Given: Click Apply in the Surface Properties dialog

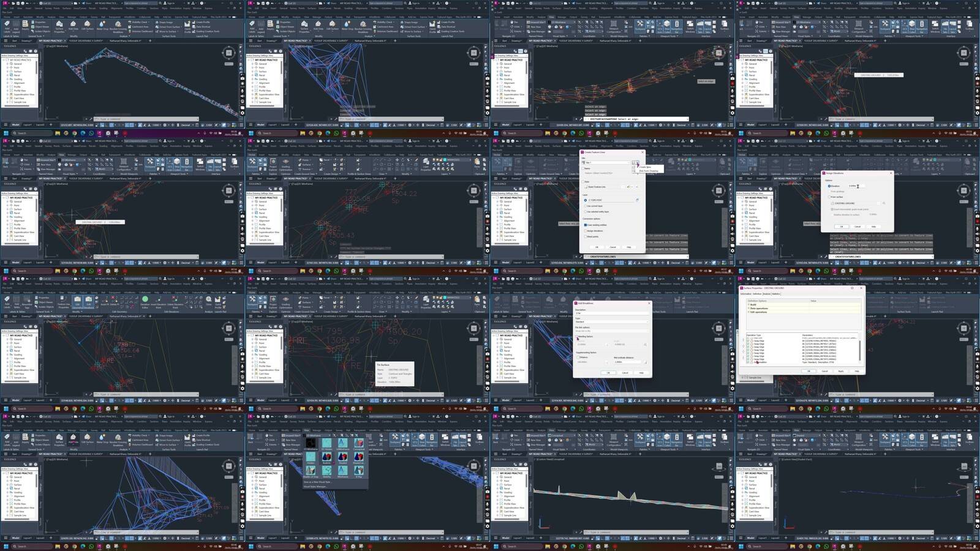Looking at the screenshot, I should 840,371.
